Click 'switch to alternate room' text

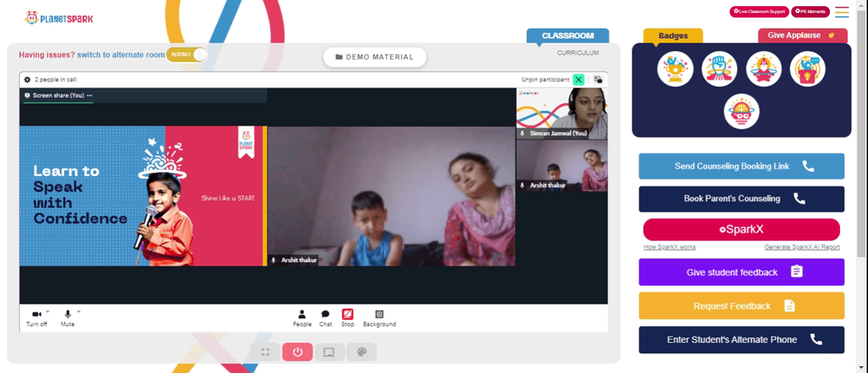click(x=121, y=55)
